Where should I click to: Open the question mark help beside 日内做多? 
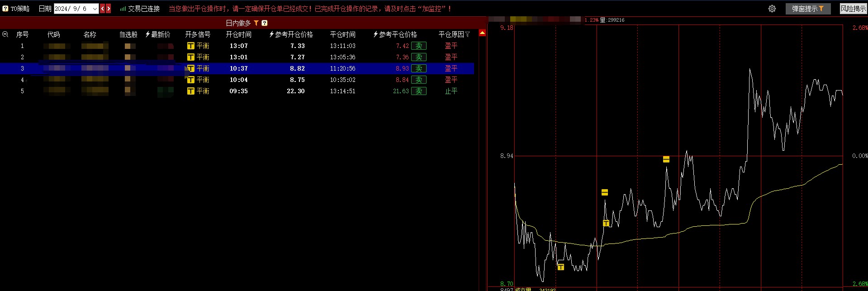pos(265,23)
